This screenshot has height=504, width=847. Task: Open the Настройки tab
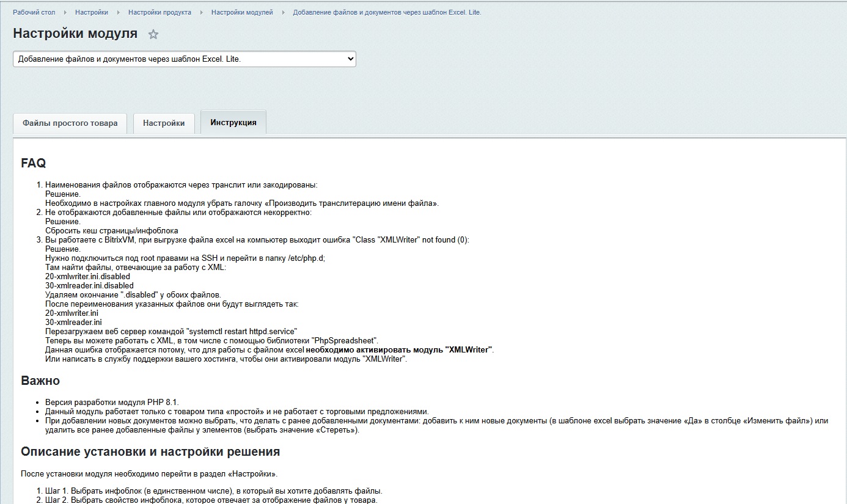pyautogui.click(x=164, y=123)
